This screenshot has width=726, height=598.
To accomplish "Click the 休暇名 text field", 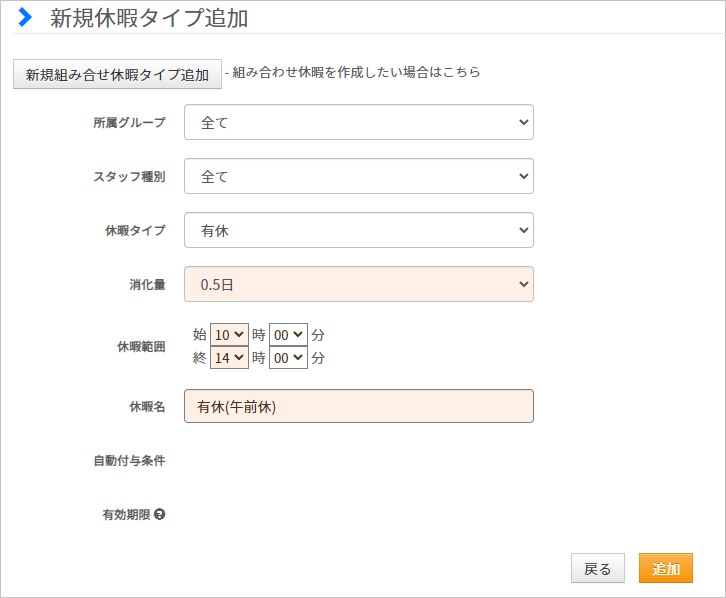I will click(x=359, y=406).
